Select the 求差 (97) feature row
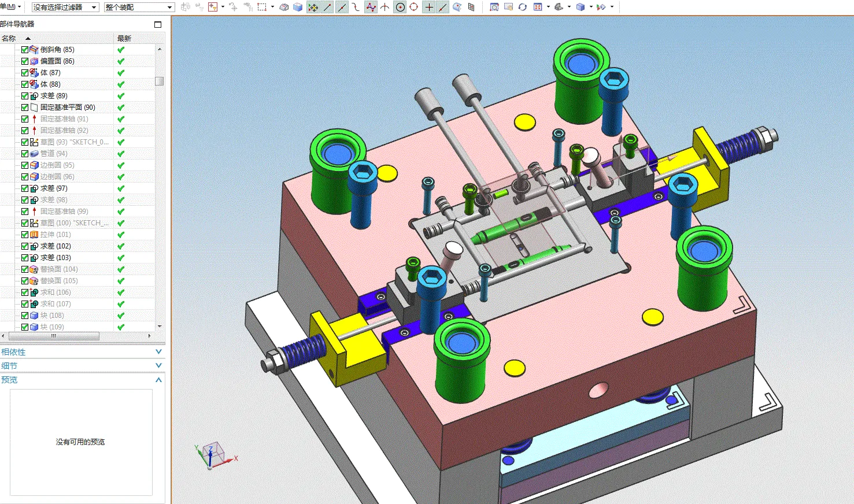The width and height of the screenshot is (854, 504). tap(77, 188)
